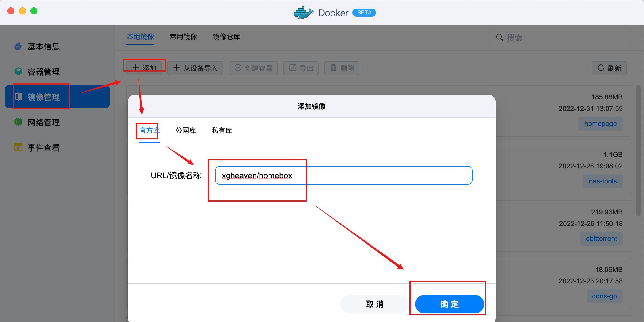Select 网络管理 in the sidebar
644x322 pixels.
43,122
